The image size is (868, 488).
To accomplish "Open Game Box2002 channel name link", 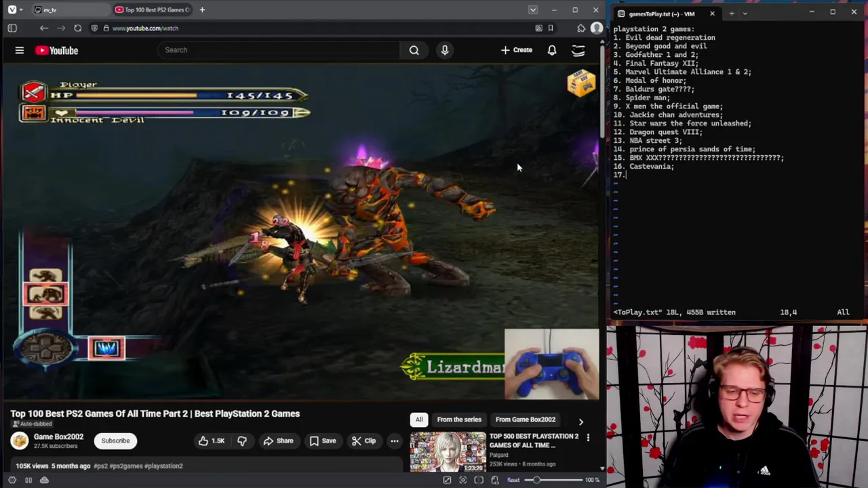I will pos(58,436).
